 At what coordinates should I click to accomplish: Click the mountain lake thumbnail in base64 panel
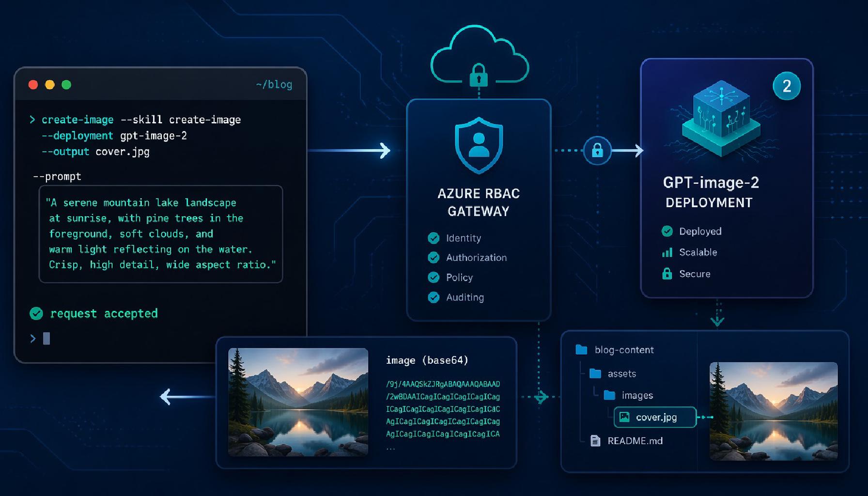[298, 402]
